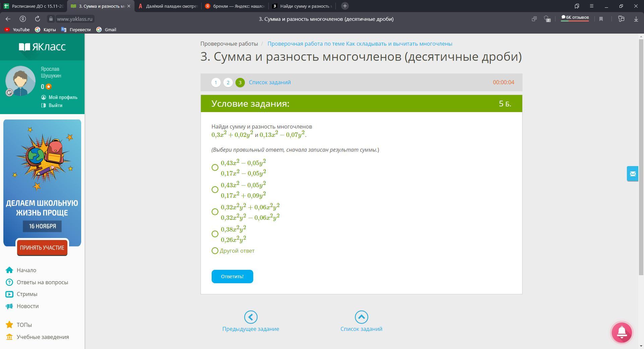Select answer 0,38x²y² and 0,26x²y²
Viewport: 644px width, 349px height.
pyautogui.click(x=215, y=234)
